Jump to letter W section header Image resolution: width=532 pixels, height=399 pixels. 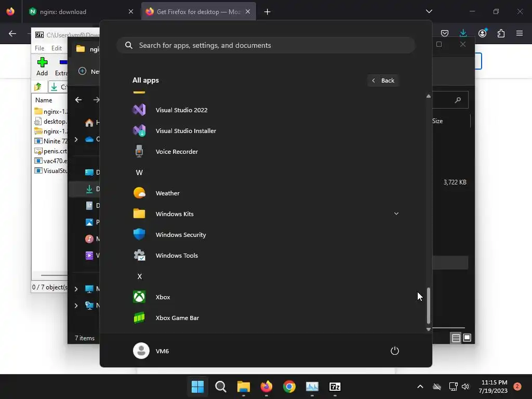click(x=139, y=172)
